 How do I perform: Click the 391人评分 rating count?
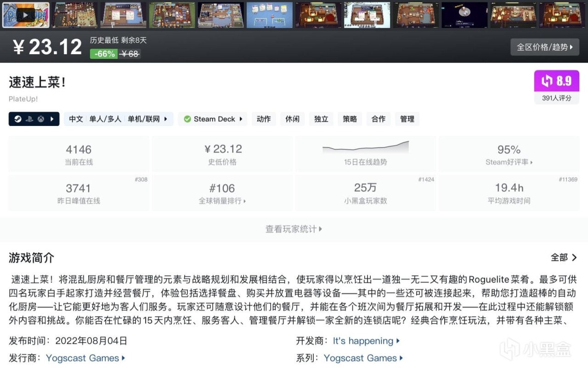point(557,98)
